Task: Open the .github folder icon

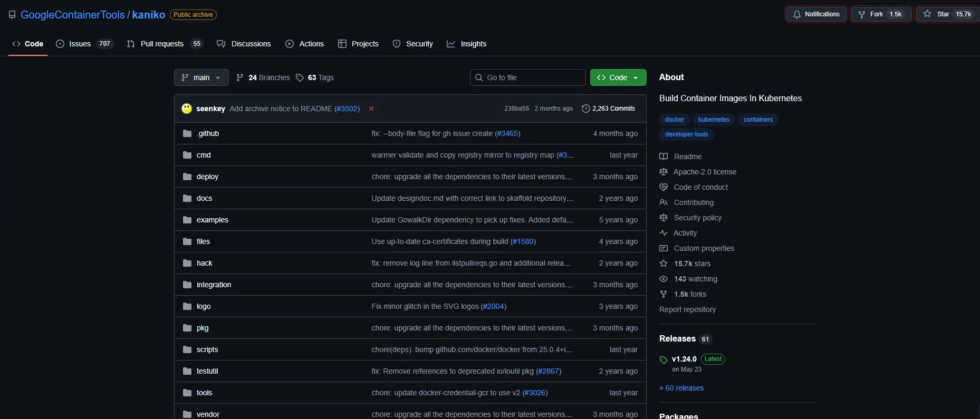Action: [187, 133]
